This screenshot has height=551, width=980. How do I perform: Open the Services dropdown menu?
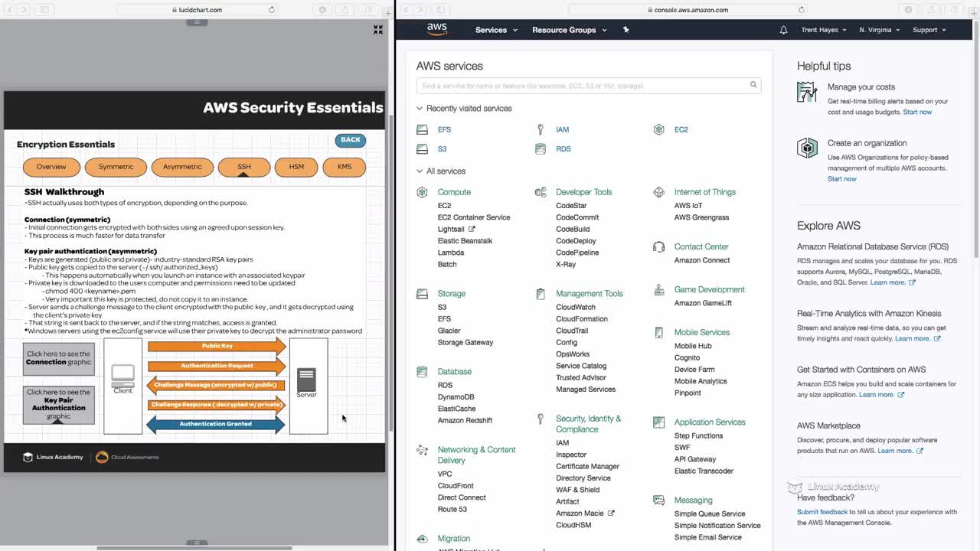click(x=496, y=30)
